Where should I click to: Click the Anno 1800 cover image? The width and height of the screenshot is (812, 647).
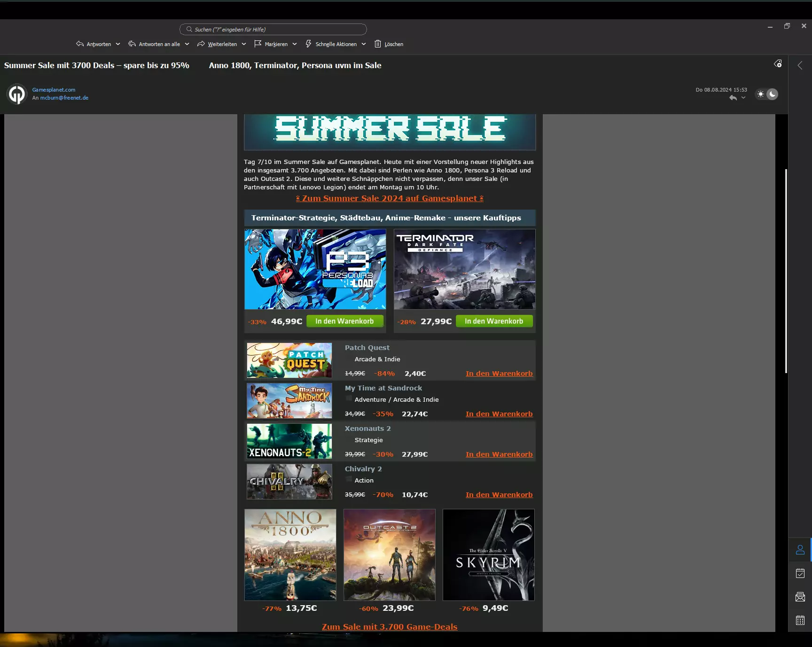(290, 555)
